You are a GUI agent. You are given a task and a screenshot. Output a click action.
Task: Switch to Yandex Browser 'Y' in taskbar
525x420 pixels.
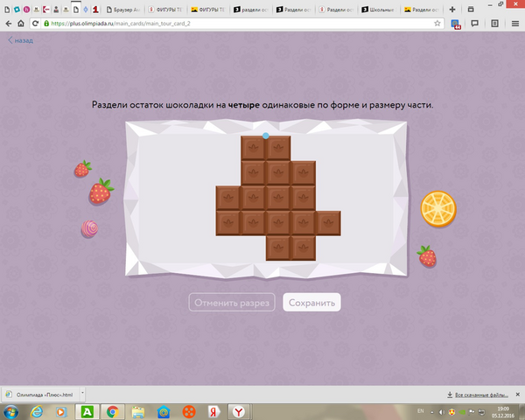(238, 411)
